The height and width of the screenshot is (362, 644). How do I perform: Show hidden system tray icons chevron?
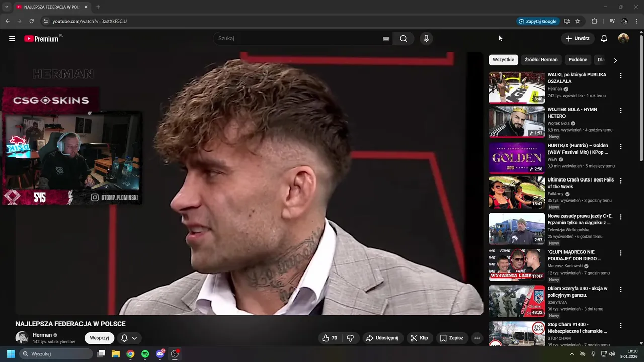[x=572, y=354]
